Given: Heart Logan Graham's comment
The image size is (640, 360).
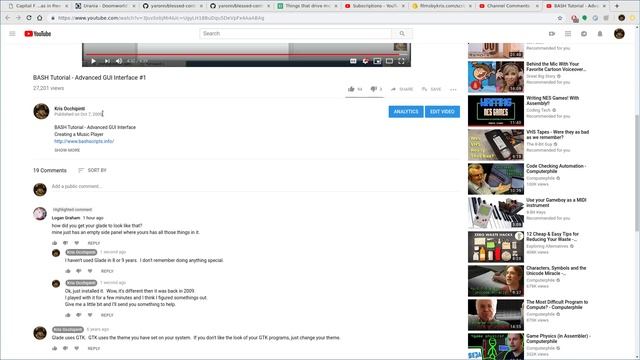Looking at the screenshot, I should click(76, 243).
